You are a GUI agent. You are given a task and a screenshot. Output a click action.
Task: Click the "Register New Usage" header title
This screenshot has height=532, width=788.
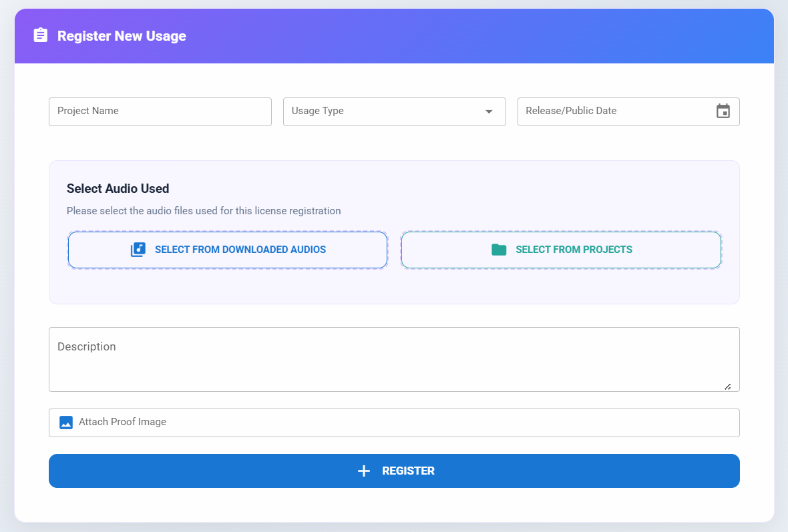click(122, 36)
